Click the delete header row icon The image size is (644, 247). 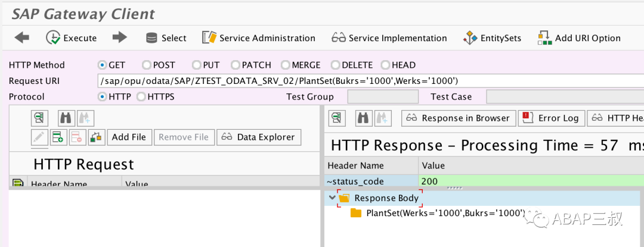pos(78,137)
